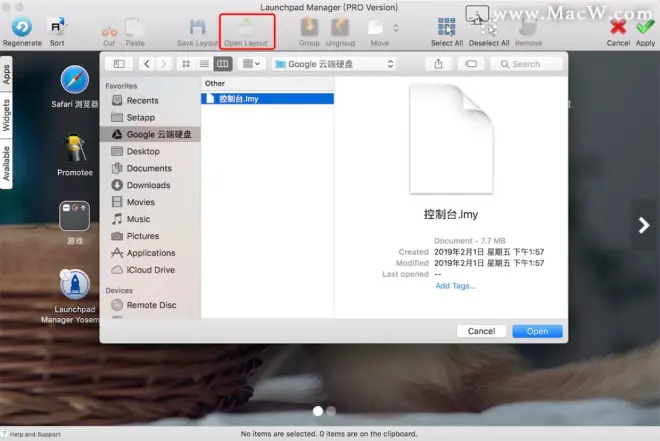Select the 控制台.lmy file row
660x441 pixels.
[267, 99]
